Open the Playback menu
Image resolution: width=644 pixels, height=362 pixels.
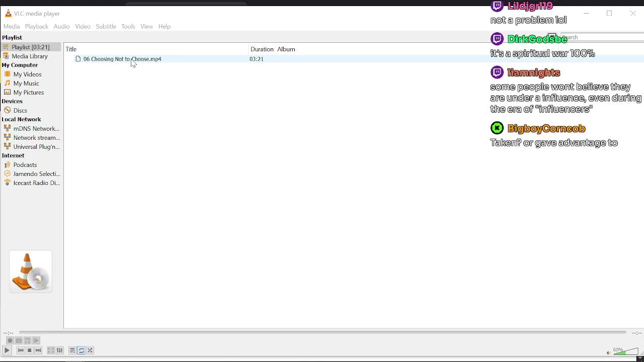pos(37,26)
